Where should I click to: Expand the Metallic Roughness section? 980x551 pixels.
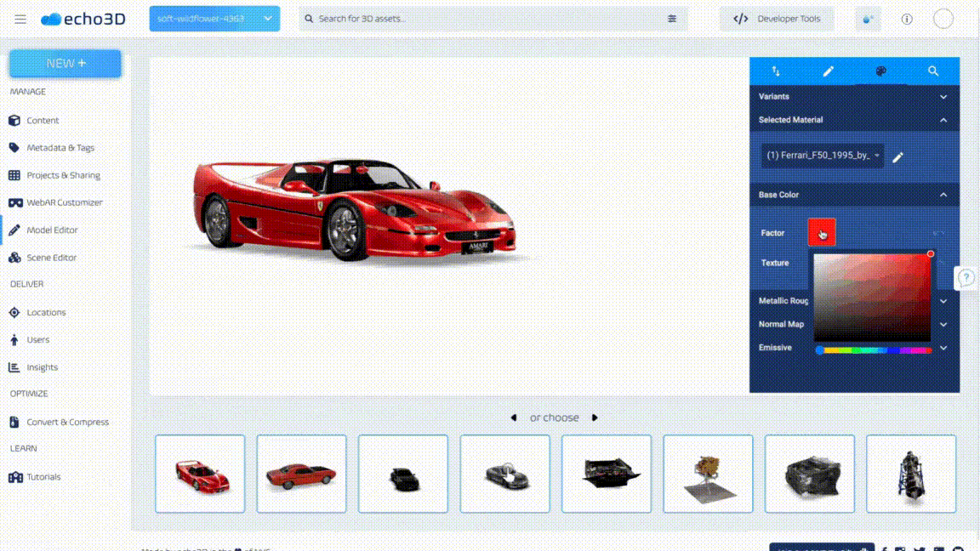(x=943, y=301)
